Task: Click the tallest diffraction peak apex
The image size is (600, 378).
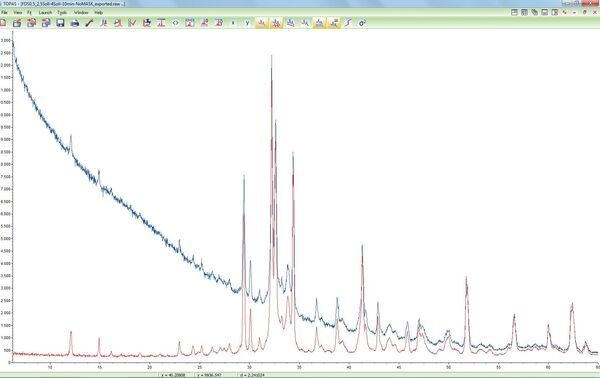Action: [271, 56]
